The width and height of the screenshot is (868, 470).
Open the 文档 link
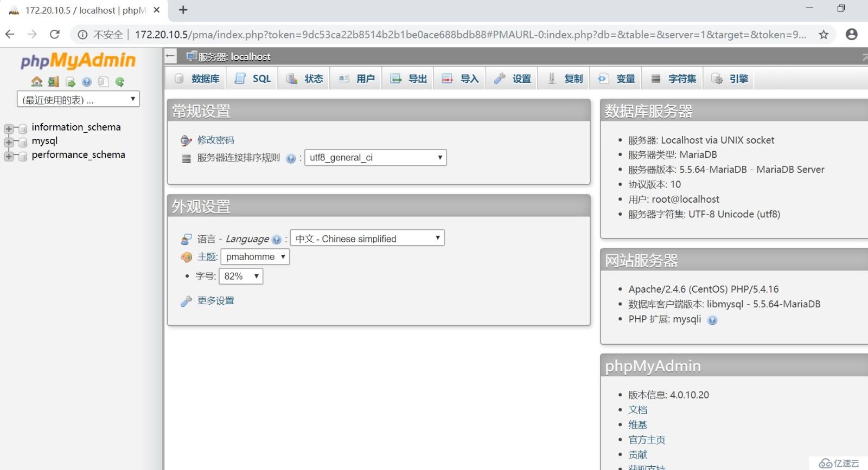click(x=638, y=410)
